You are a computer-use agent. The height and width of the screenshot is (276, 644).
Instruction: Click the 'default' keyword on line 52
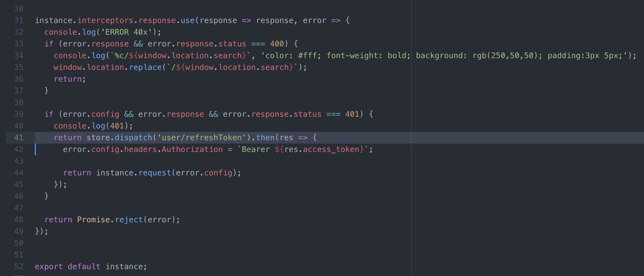point(84,266)
